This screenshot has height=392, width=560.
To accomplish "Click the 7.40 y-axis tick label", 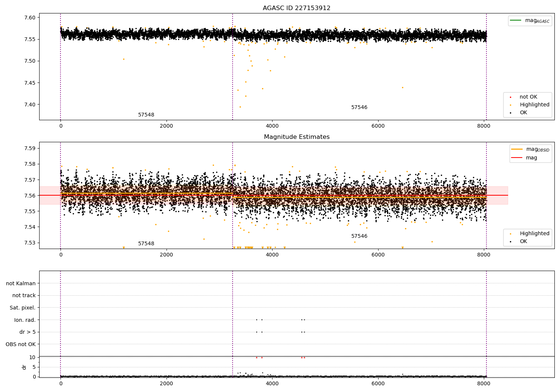I will 30,105.
